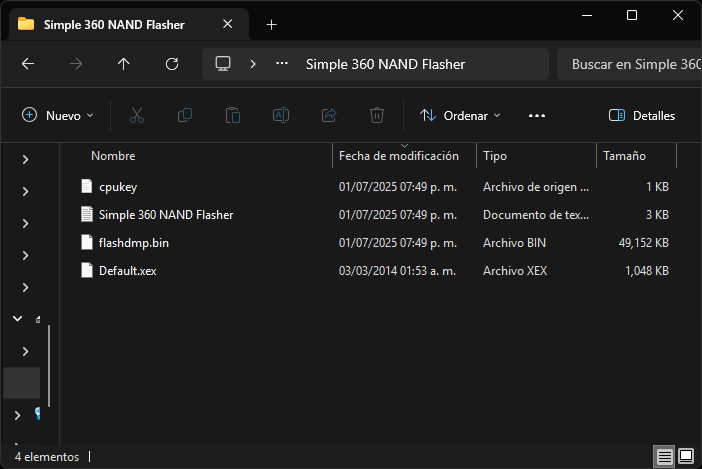Click the text document icon of Simple 360 NAND Flasher

[87, 214]
